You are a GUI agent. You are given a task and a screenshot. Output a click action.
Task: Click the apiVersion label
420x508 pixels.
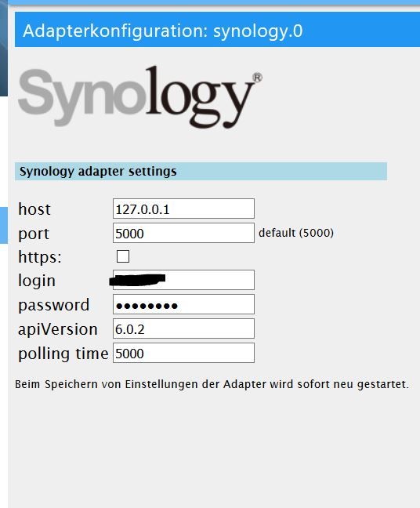tap(58, 329)
